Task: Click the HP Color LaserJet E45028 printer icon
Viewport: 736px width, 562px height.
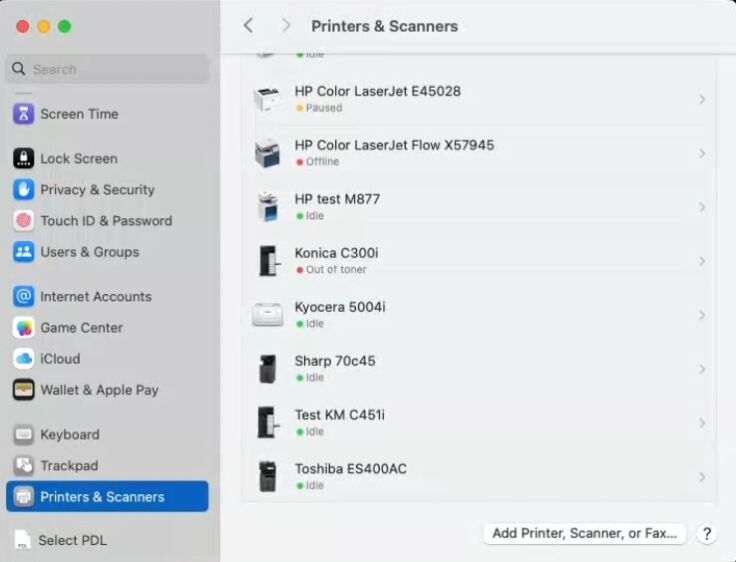Action: click(x=267, y=99)
